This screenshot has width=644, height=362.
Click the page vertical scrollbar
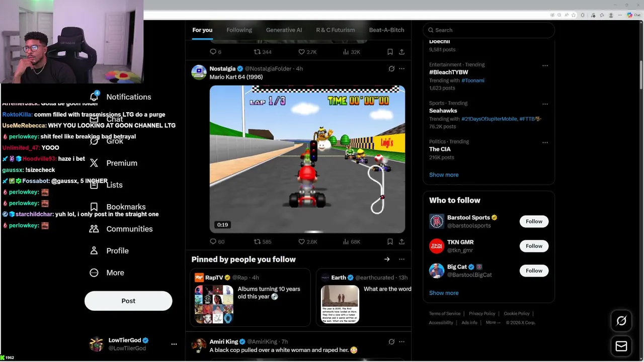pos(641,75)
